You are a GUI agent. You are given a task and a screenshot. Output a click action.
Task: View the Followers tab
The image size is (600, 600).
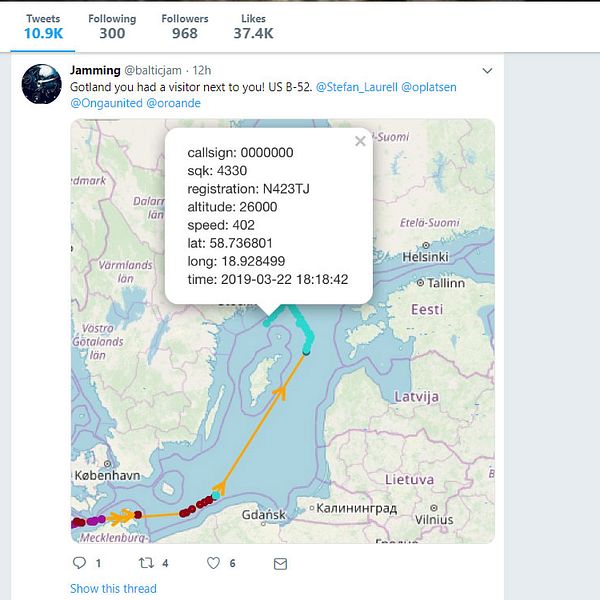click(x=184, y=26)
